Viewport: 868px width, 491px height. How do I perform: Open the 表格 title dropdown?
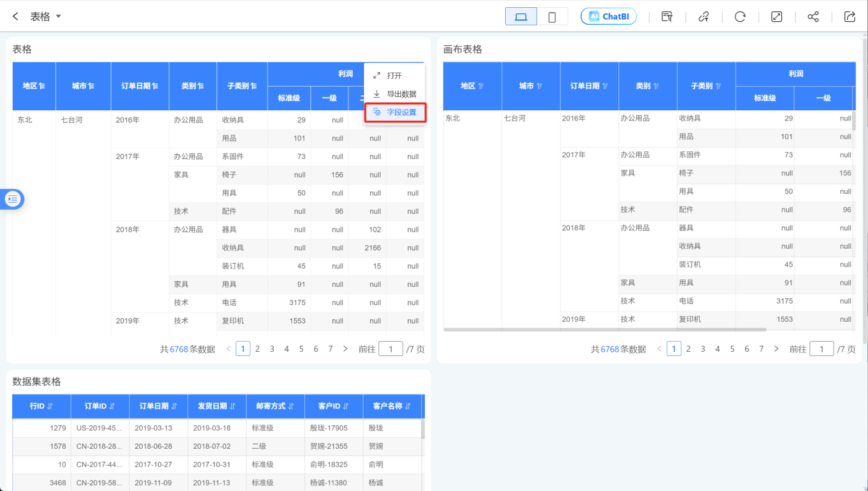58,17
